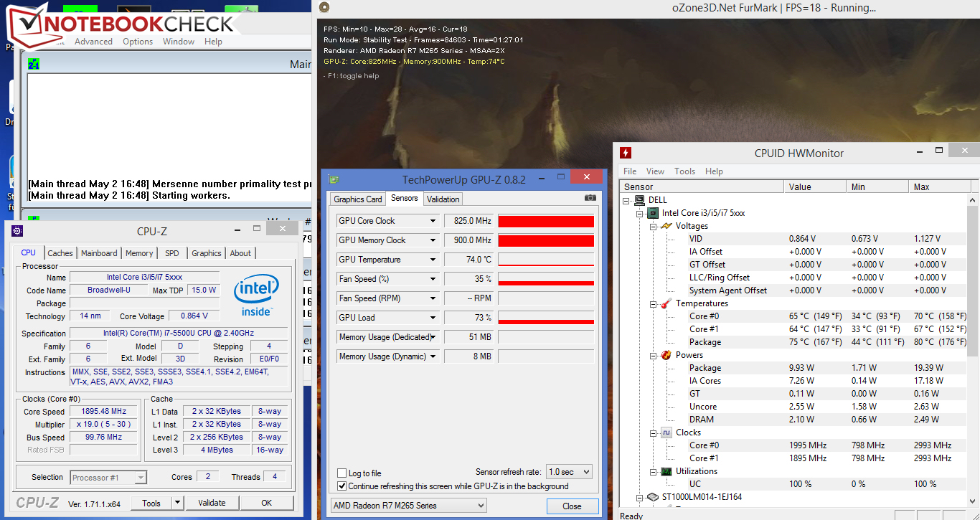Collapse the DELL root node in HWMonitor
This screenshot has width=980, height=520.
(x=627, y=200)
